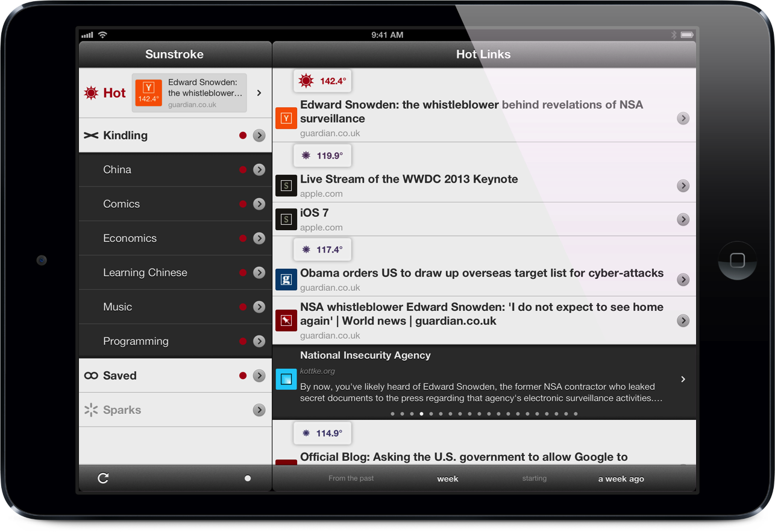Select the Learning Chinese feed

pyautogui.click(x=175, y=273)
